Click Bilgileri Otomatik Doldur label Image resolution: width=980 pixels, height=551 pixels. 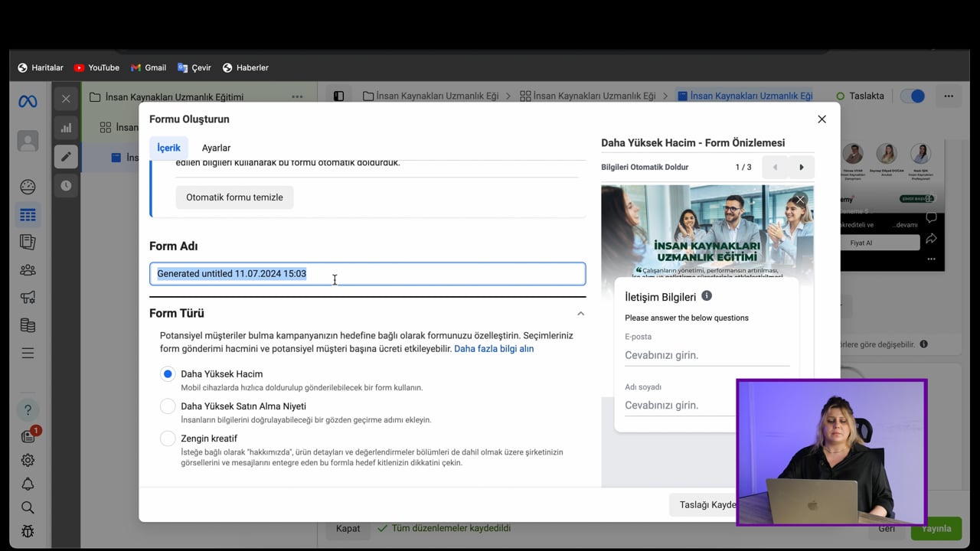coord(645,168)
